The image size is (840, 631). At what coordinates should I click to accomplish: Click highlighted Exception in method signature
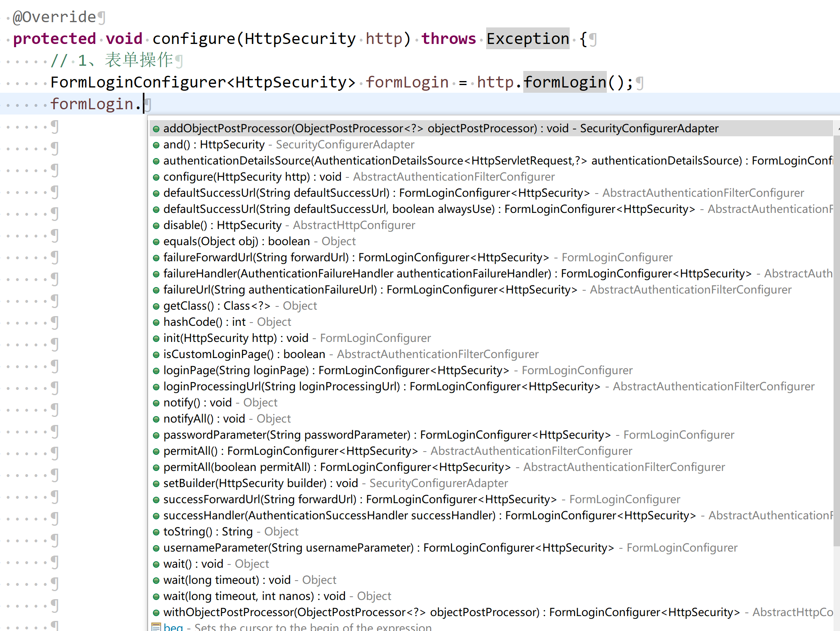[527, 39]
